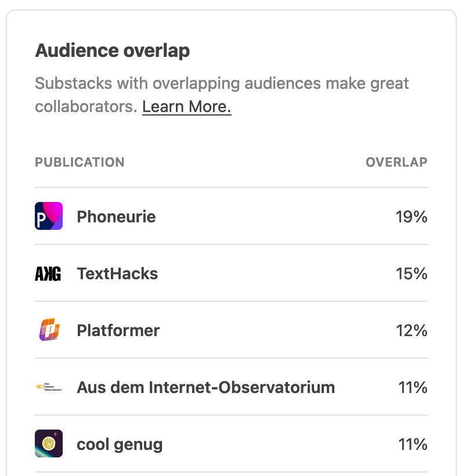Click Internet-Observatorium's 11% overlap figure

click(x=413, y=387)
